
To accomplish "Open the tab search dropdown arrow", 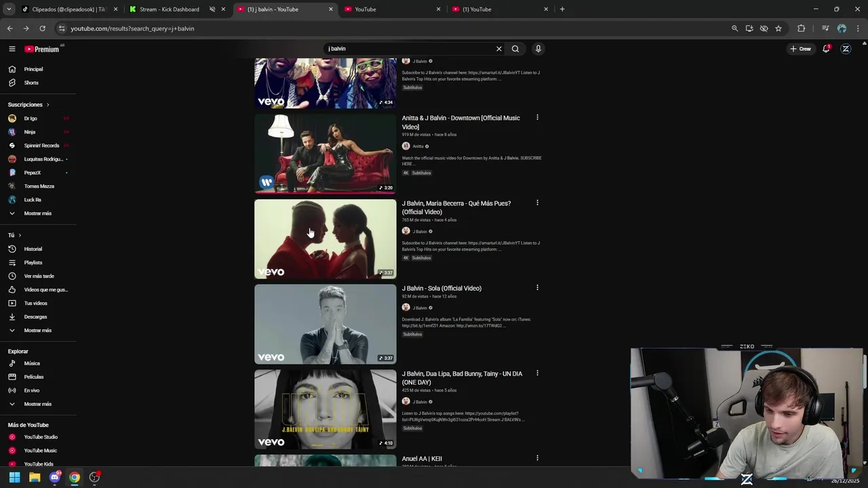I will click(x=9, y=9).
